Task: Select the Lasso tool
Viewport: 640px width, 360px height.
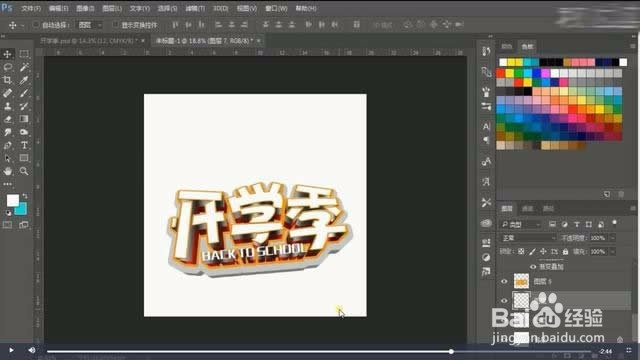Action: (x=7, y=67)
